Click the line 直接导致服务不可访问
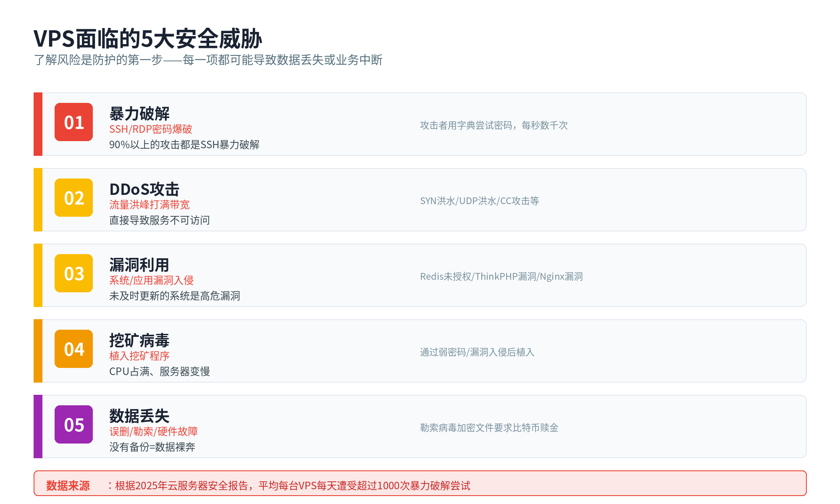 160,220
